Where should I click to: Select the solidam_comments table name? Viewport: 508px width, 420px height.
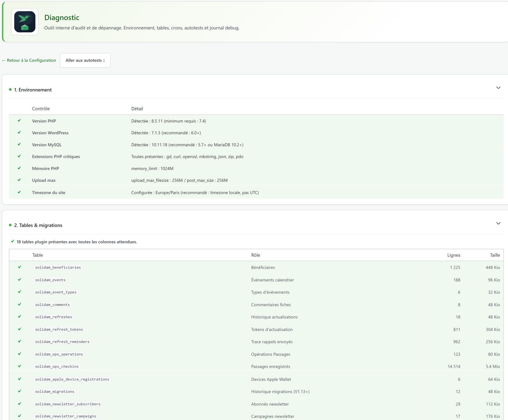(52, 305)
